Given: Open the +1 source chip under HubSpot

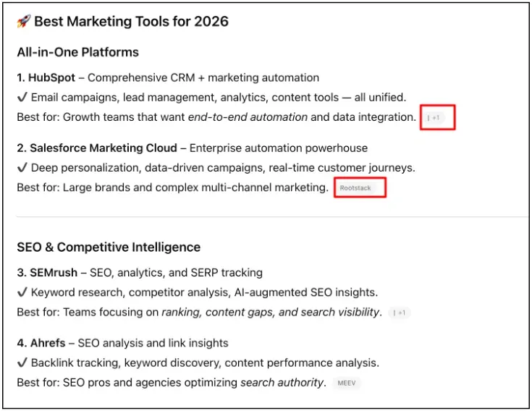Looking at the screenshot, I should click(x=434, y=117).
